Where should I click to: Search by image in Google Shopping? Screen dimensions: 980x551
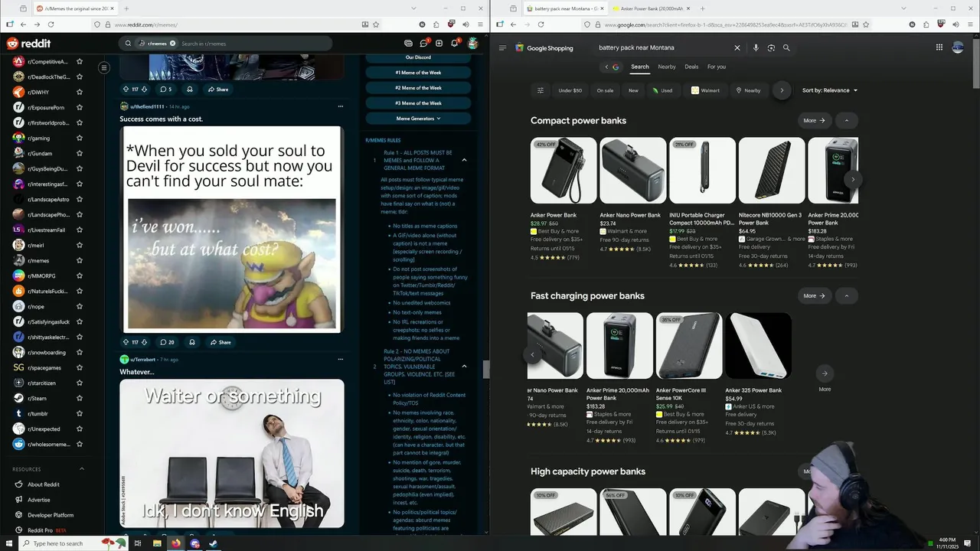click(771, 47)
